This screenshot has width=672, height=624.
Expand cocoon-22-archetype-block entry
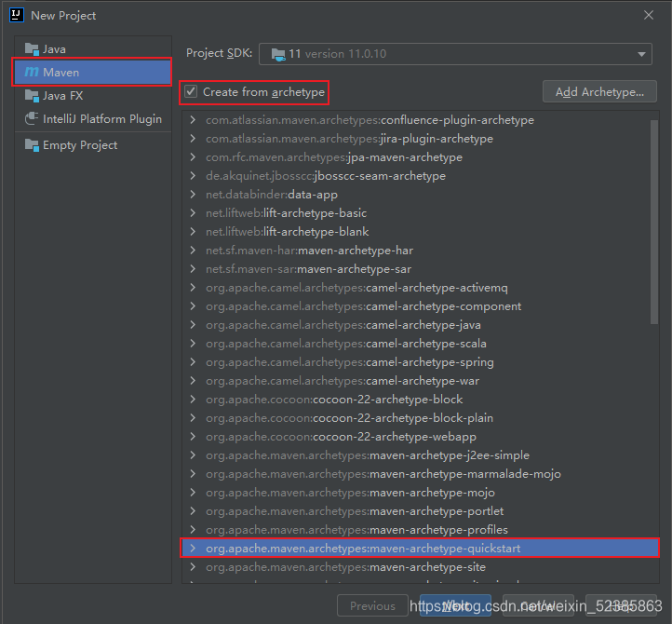pos(193,400)
